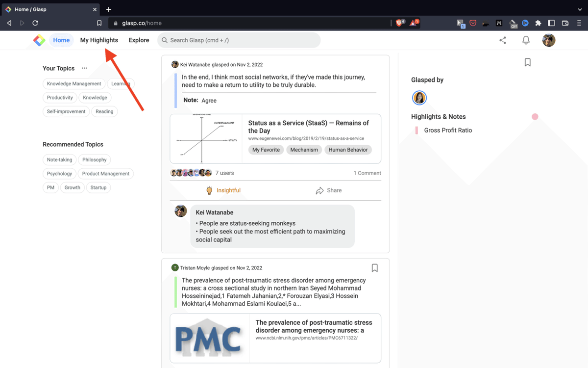Open the Pocket extension icon

point(473,23)
